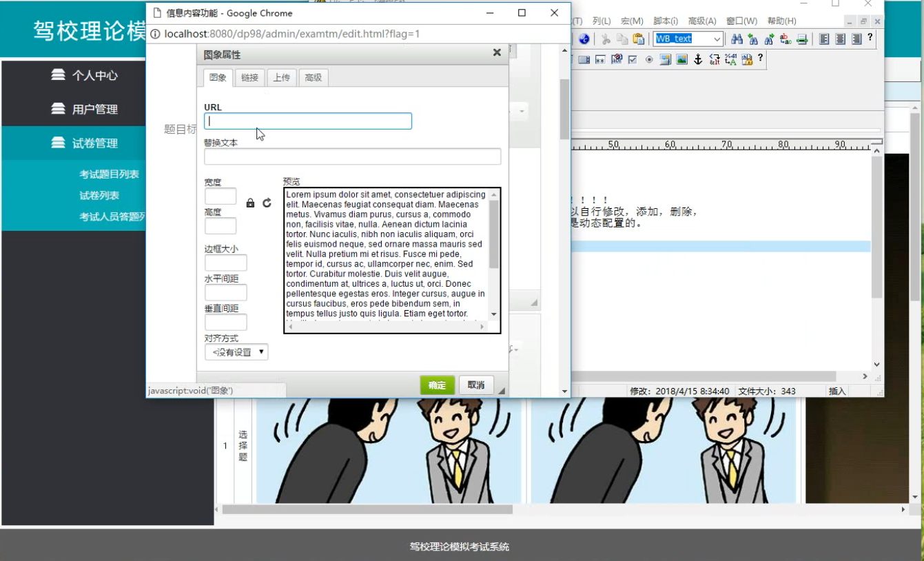Click the blue globe browser icon in editor toolbar
The height and width of the screenshot is (561, 924).
(x=584, y=39)
